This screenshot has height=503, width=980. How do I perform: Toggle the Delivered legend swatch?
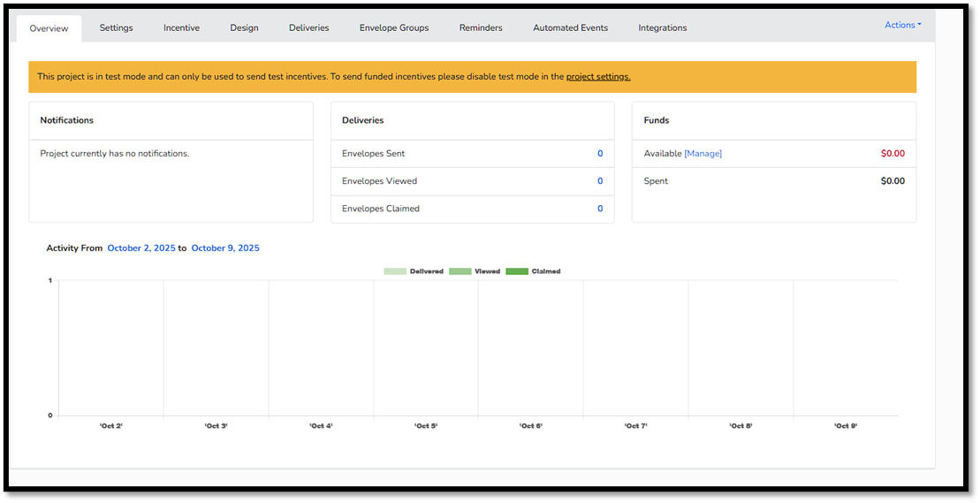(x=395, y=271)
